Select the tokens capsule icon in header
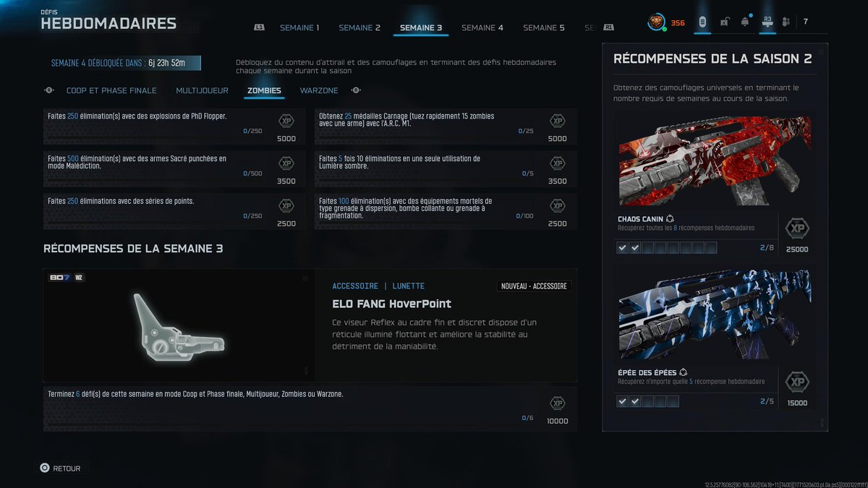This screenshot has width=868, height=488. [x=702, y=22]
